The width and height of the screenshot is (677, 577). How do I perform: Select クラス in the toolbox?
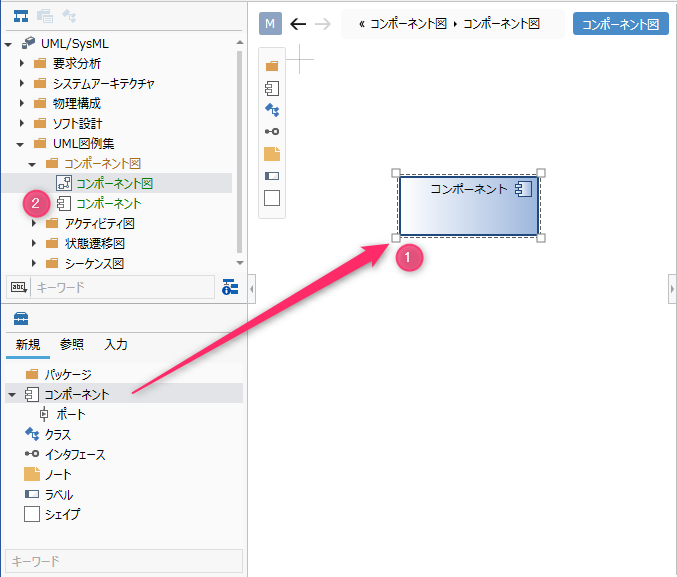[58, 434]
